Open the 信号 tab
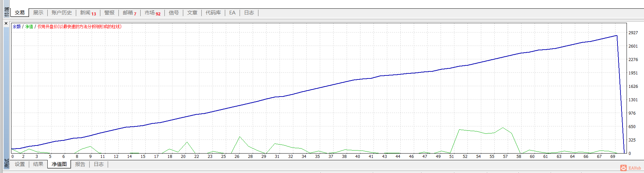644x173 pixels. click(174, 13)
